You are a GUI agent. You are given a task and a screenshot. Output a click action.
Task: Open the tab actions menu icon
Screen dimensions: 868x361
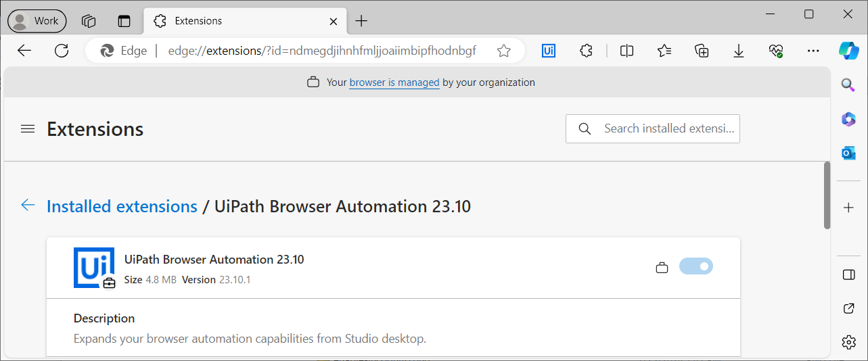pos(124,21)
